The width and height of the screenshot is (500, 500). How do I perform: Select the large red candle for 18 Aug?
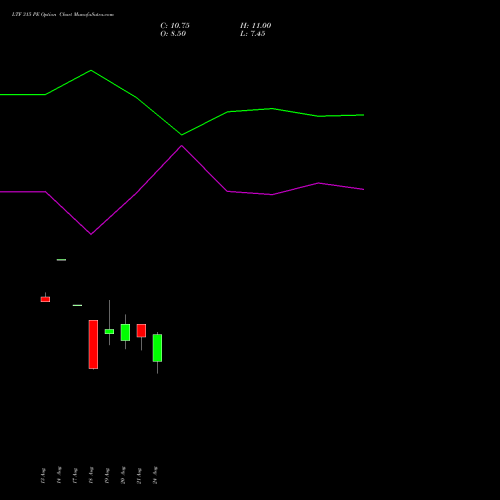(93, 344)
